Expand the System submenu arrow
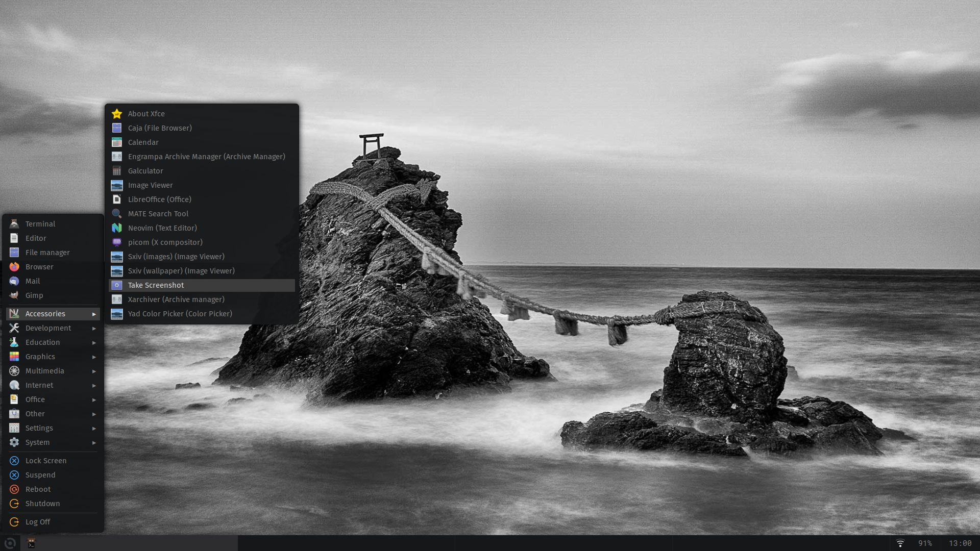Screen dimensions: 980x551 pos(94,442)
